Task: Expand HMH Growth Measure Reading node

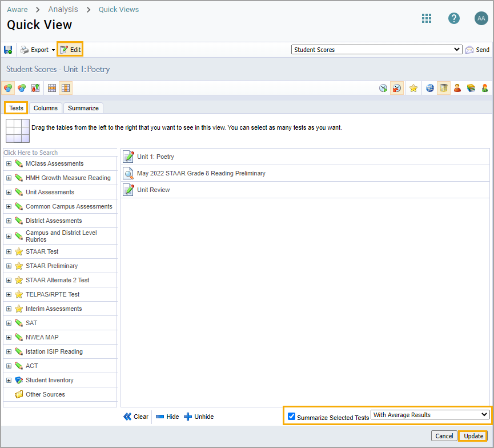Action: (9, 178)
